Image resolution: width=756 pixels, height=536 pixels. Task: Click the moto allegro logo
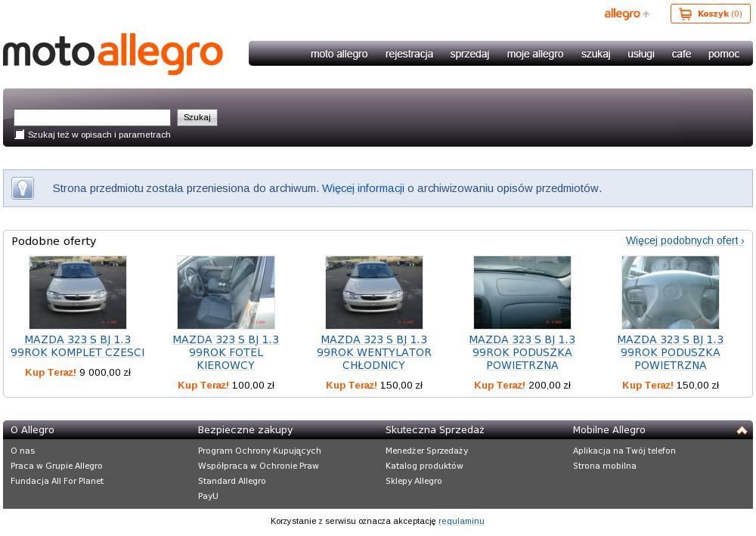pos(113,53)
